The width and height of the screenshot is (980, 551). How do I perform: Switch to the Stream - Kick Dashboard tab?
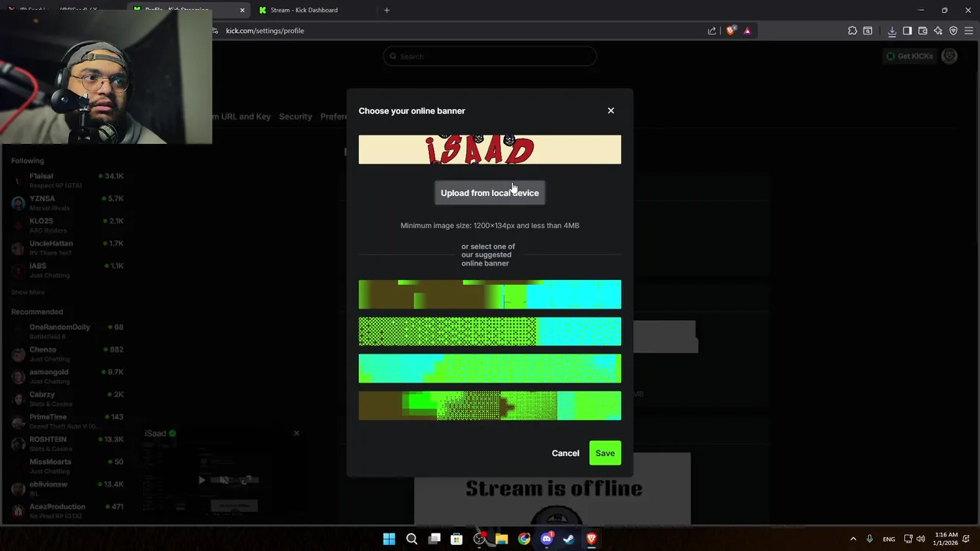pyautogui.click(x=314, y=10)
